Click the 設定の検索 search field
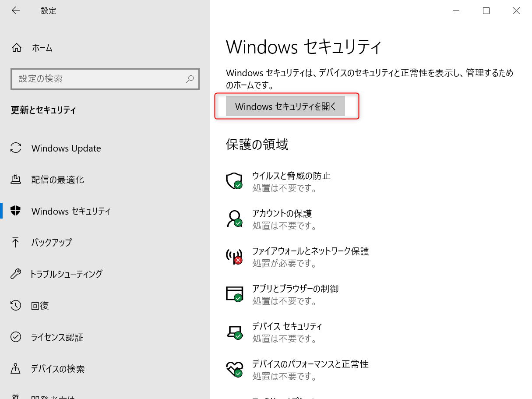The image size is (532, 399). pos(99,79)
